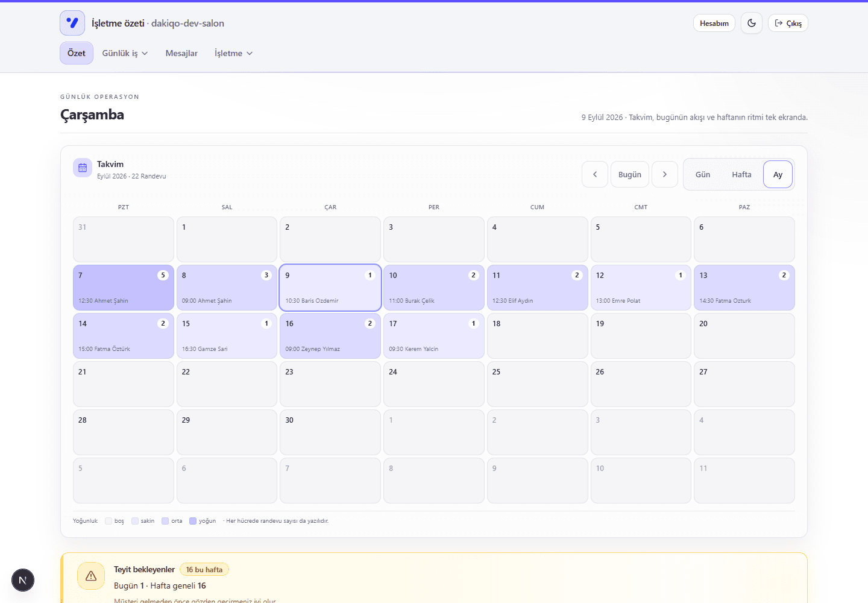
Task: Click the dakiqo checkmark logo icon
Action: click(x=72, y=23)
